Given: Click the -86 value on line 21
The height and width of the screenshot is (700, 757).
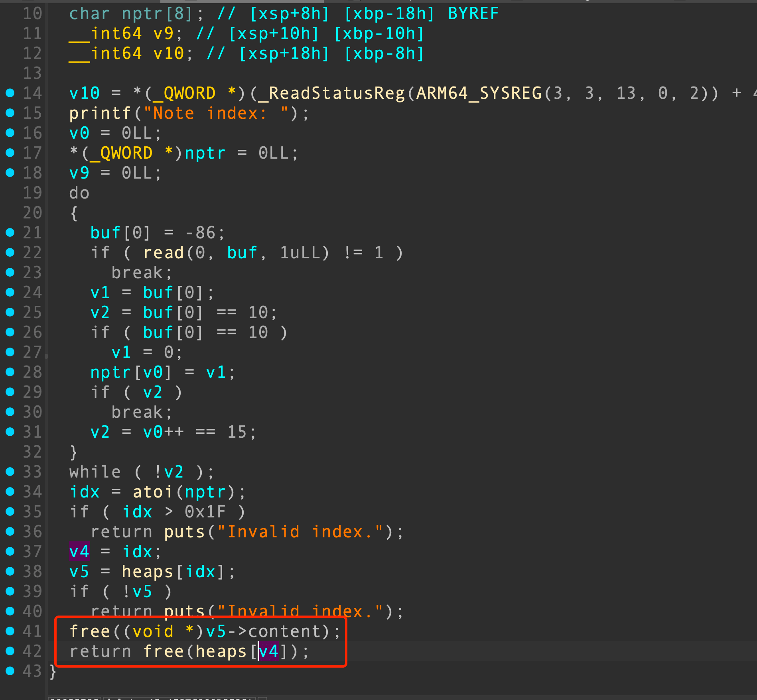Looking at the screenshot, I should click(200, 233).
